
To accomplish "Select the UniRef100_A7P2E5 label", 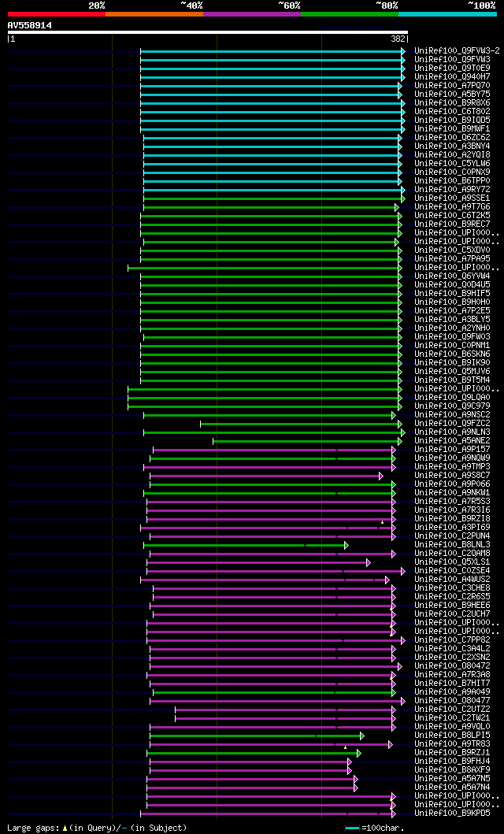I will coord(453,311).
